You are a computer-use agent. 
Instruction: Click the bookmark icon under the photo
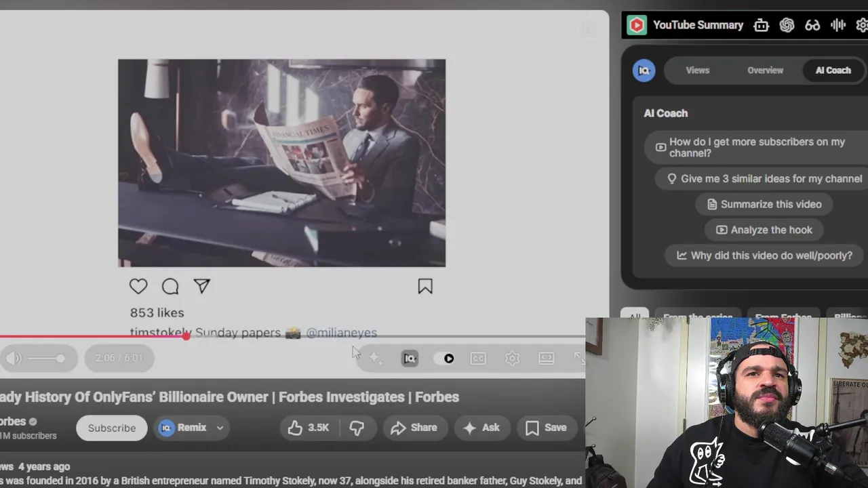(425, 287)
